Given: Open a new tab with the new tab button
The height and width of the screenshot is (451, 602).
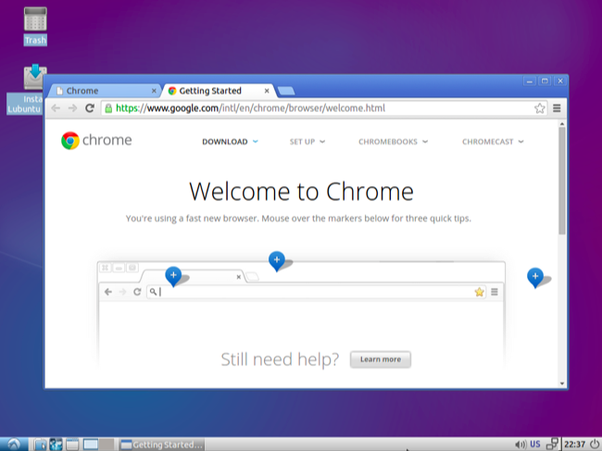Looking at the screenshot, I should pos(286,91).
